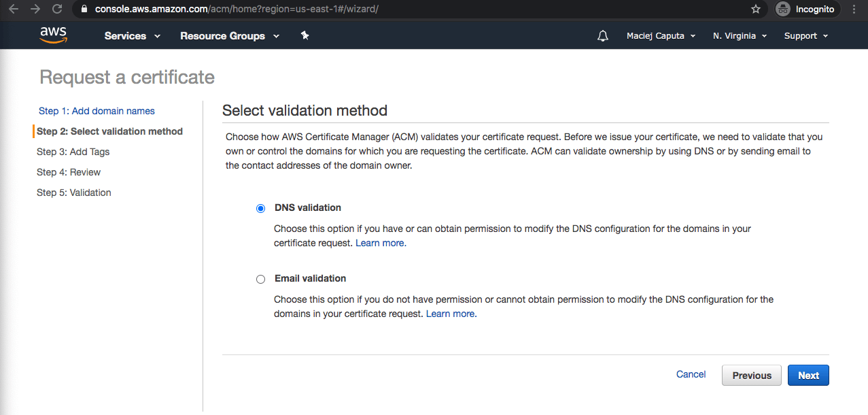Click the AWS logo home icon
The height and width of the screenshot is (415, 868).
point(53,35)
